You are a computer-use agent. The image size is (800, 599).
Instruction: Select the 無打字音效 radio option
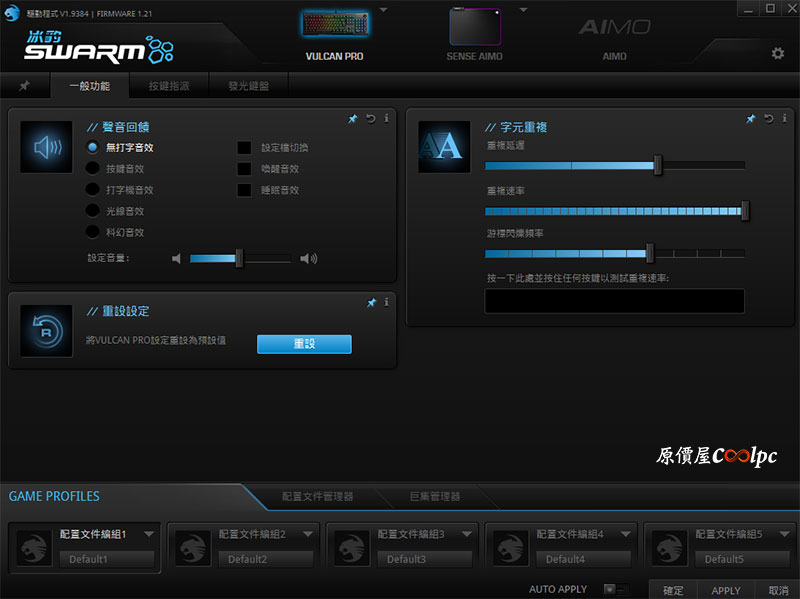coord(92,147)
